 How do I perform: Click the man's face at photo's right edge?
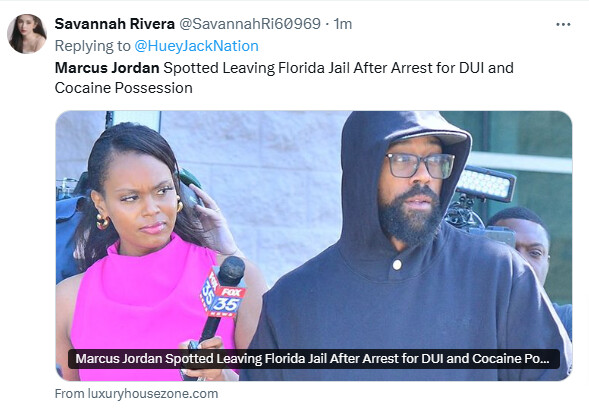click(530, 248)
